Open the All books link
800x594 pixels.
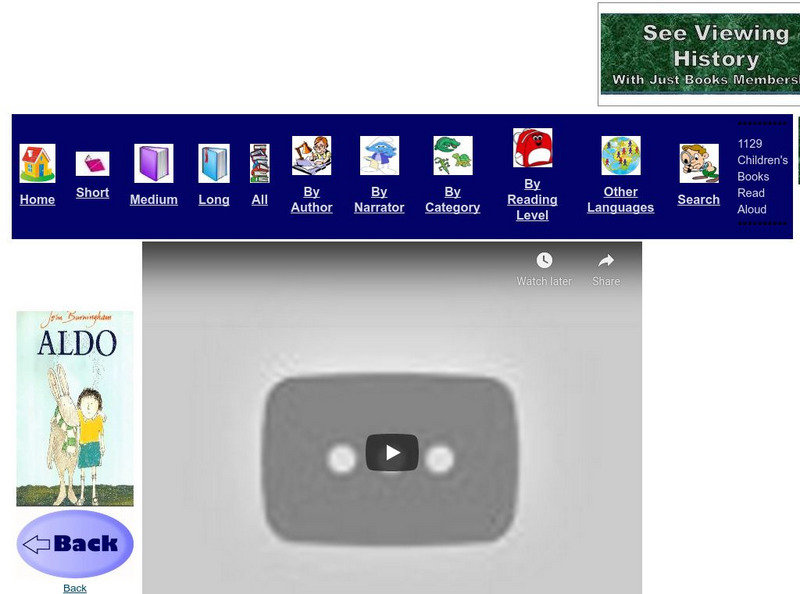(x=260, y=200)
